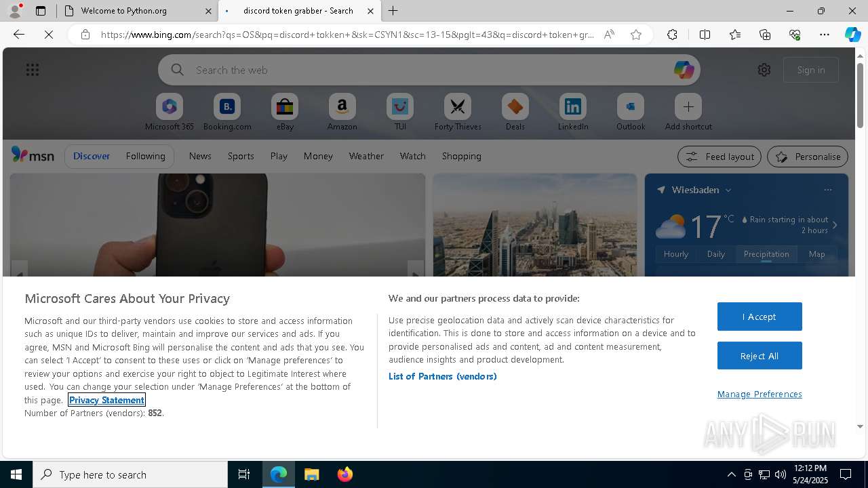Image resolution: width=868 pixels, height=488 pixels.
Task: Open weather card more options
Action: click(x=828, y=190)
